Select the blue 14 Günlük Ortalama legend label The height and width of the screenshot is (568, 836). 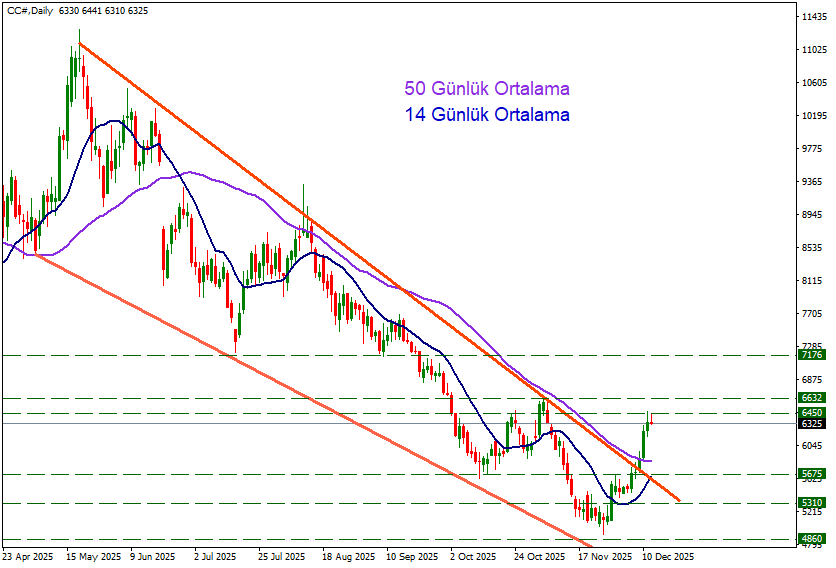click(x=486, y=115)
